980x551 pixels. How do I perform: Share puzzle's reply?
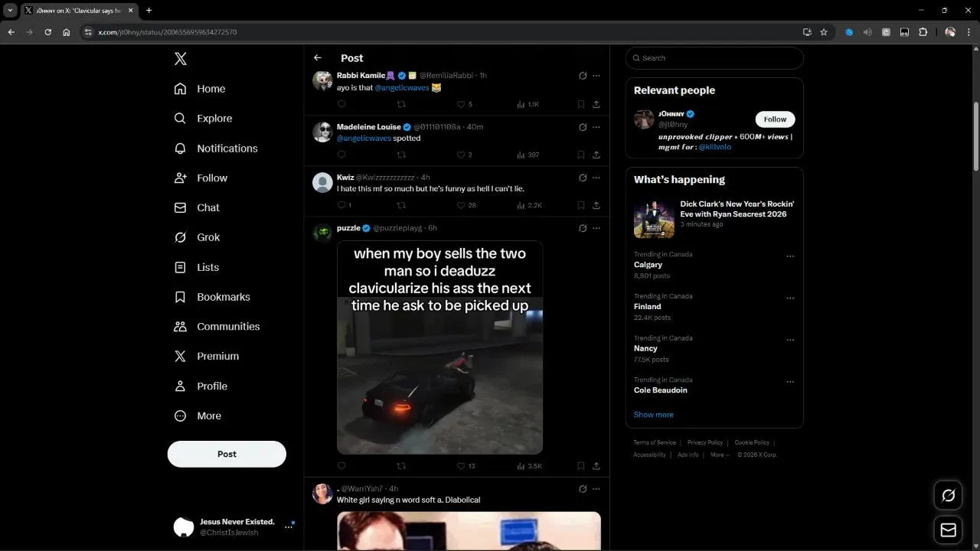(x=596, y=466)
